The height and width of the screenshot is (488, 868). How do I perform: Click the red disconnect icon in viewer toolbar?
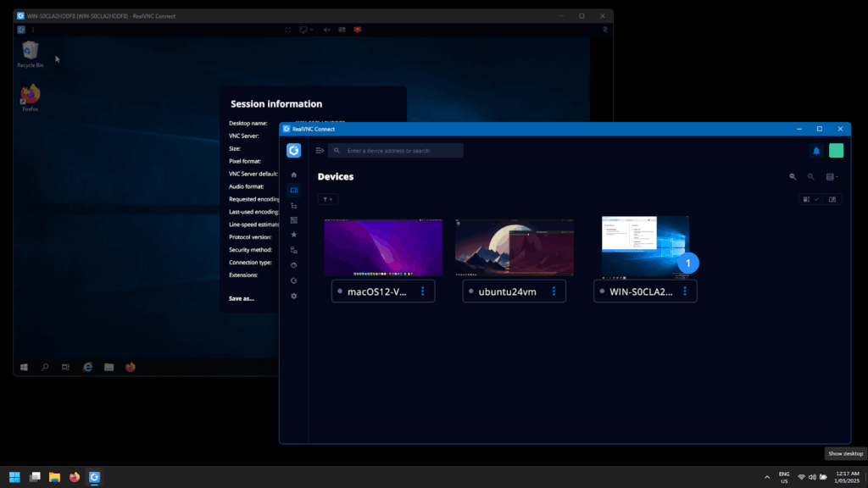(358, 30)
